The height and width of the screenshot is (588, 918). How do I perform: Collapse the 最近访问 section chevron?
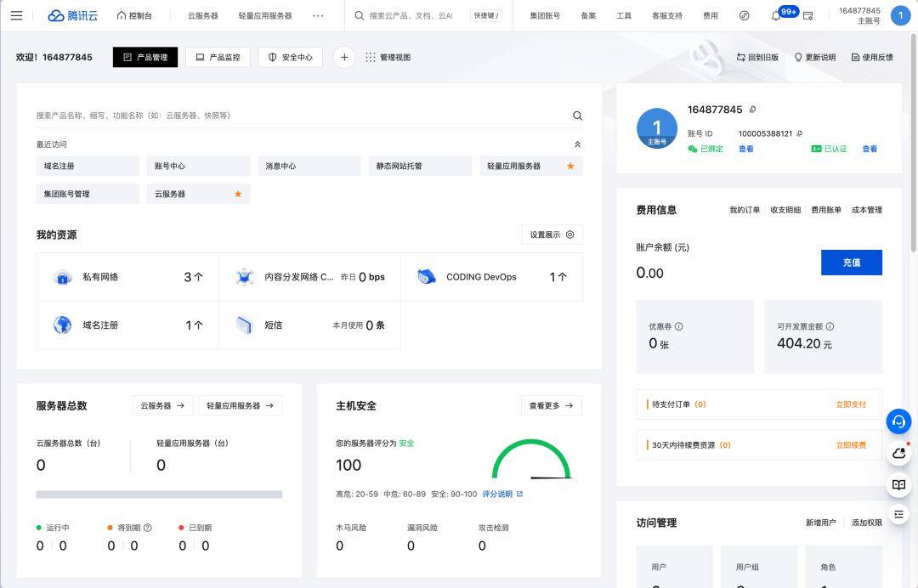click(x=578, y=144)
